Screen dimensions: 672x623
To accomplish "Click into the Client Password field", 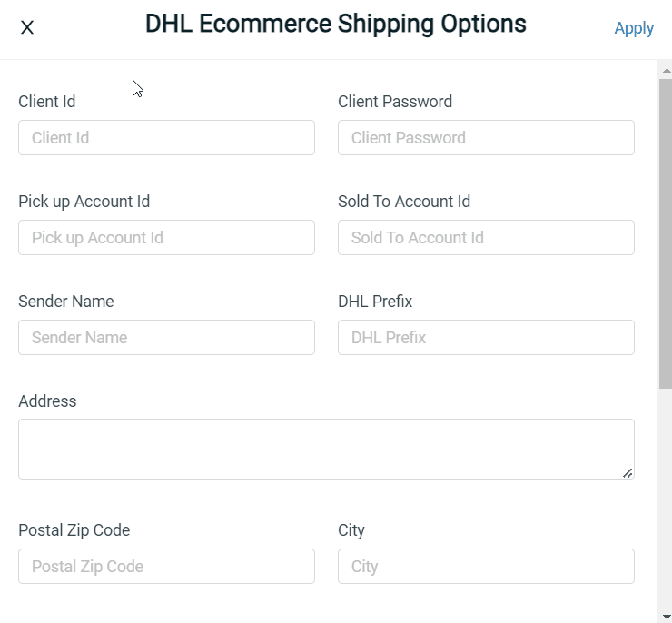I will tap(486, 138).
